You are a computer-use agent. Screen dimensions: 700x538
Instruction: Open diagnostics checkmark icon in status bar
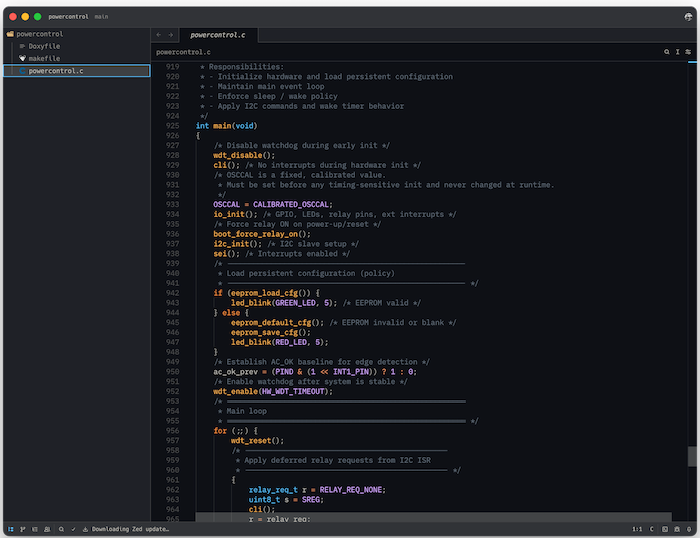[x=73, y=528]
